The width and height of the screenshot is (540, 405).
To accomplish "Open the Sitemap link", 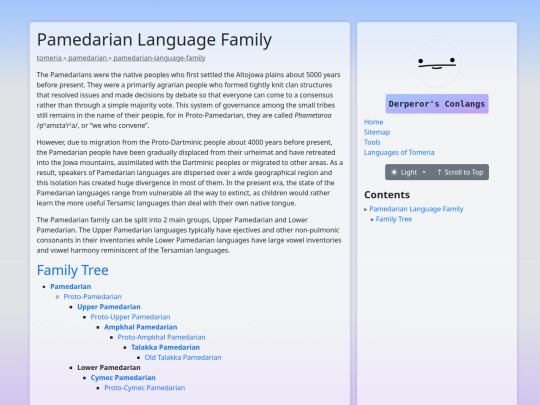I will click(377, 132).
